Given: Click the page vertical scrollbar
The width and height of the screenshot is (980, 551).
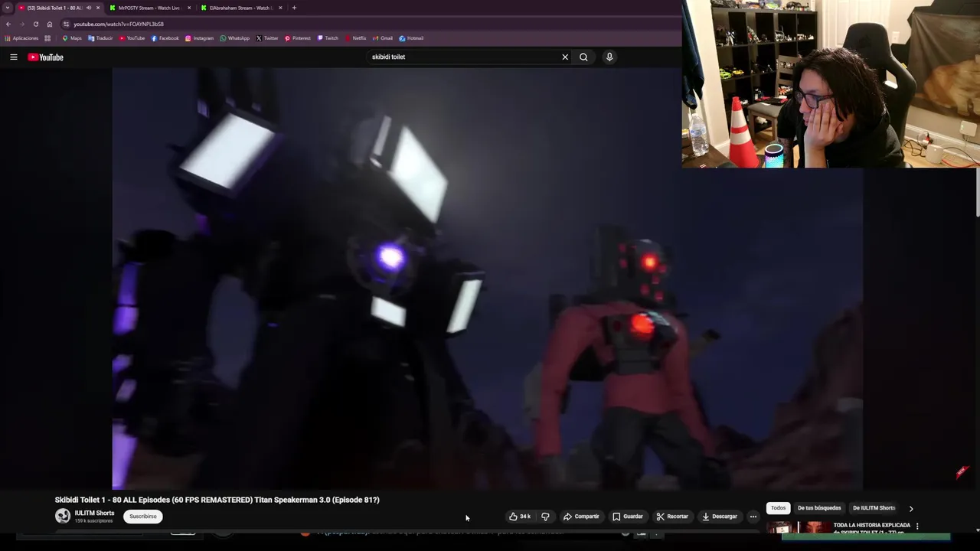Looking at the screenshot, I should coord(978,191).
